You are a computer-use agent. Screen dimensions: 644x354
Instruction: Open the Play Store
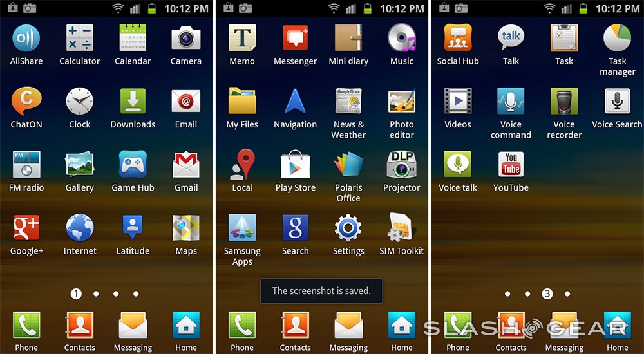click(296, 164)
